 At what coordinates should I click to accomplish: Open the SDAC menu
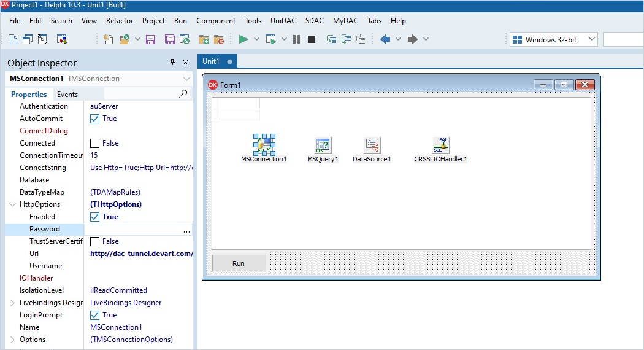pos(314,20)
